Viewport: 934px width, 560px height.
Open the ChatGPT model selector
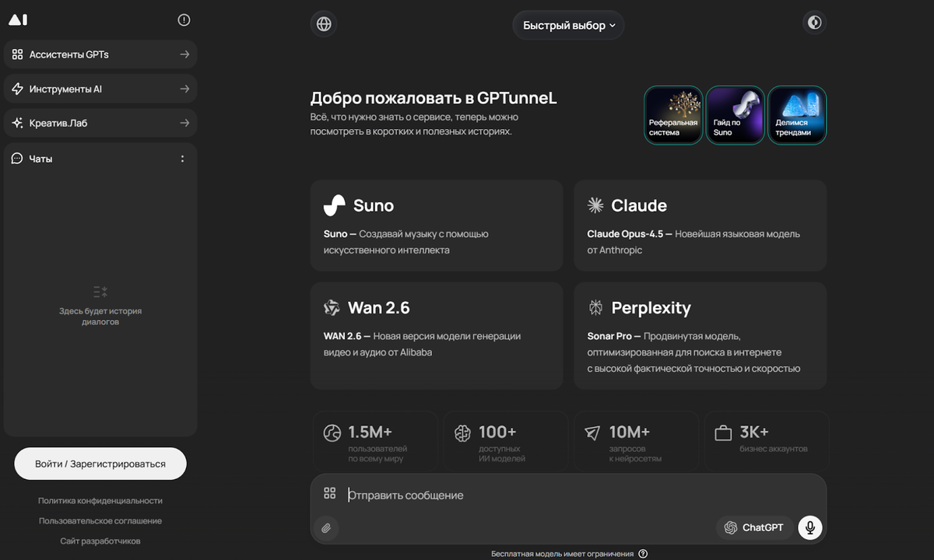pyautogui.click(x=754, y=527)
